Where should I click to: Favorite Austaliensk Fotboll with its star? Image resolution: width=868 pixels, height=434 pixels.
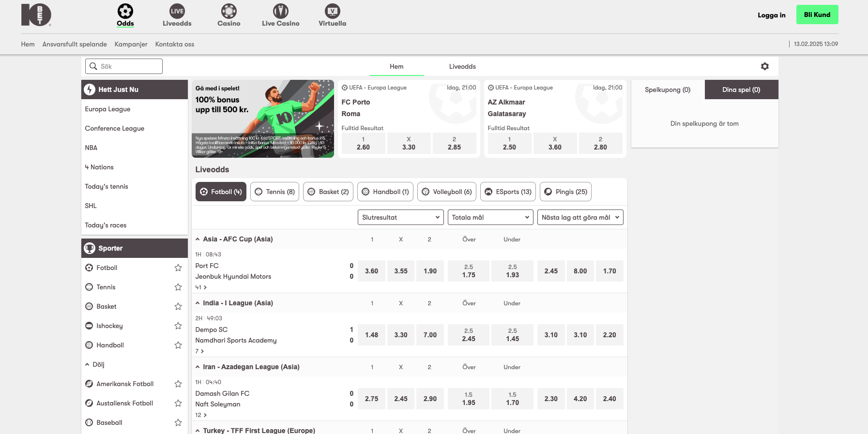(178, 403)
